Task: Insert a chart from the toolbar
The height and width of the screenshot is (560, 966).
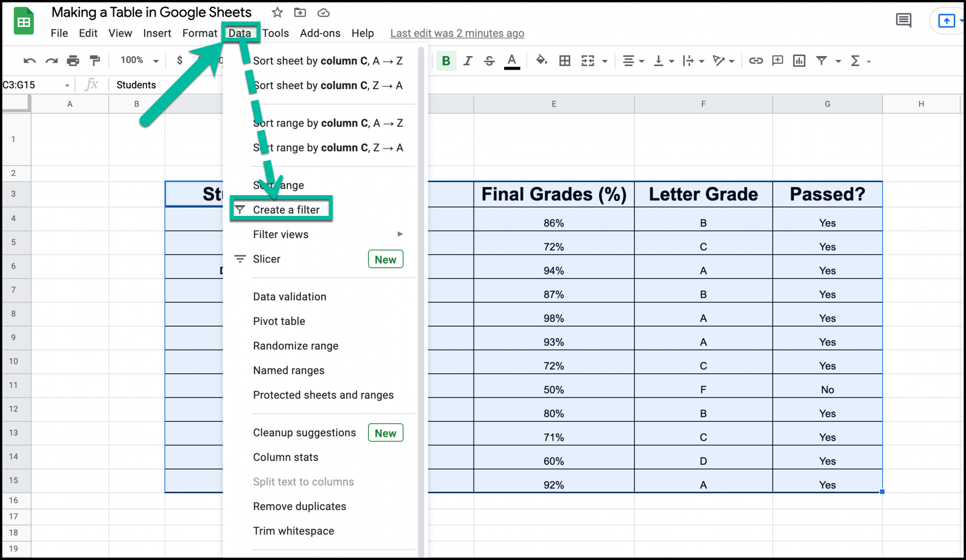Action: pyautogui.click(x=799, y=60)
